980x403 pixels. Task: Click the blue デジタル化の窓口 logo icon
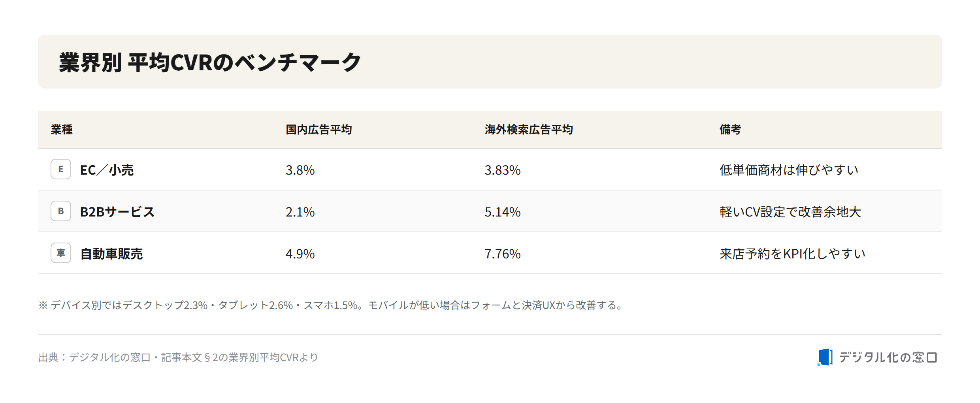coord(825,357)
